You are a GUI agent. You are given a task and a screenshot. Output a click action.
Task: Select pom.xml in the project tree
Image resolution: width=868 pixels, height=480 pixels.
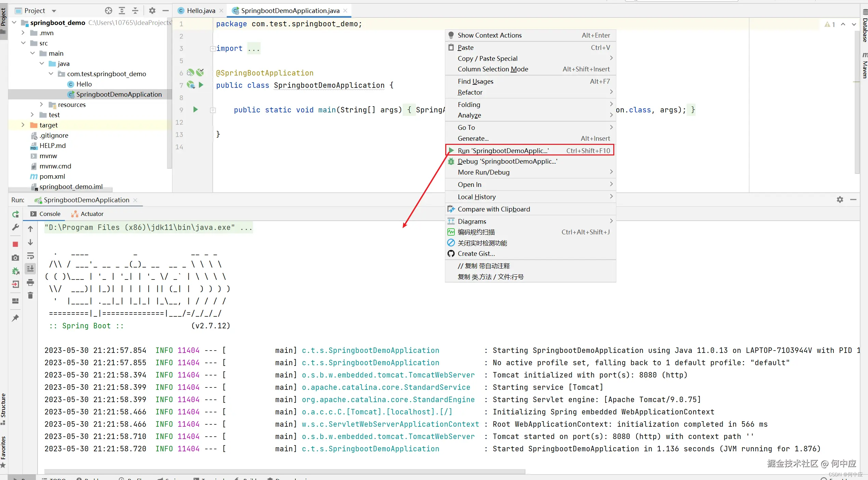pyautogui.click(x=52, y=176)
